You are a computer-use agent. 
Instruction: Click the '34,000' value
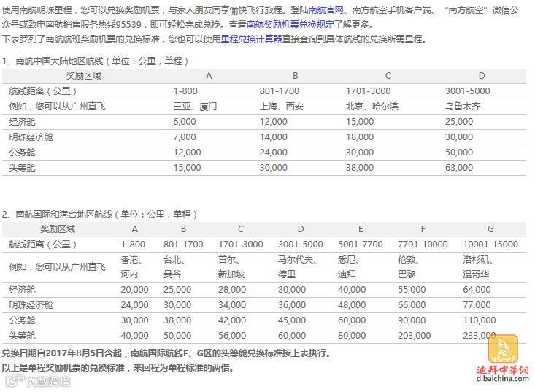coord(232,305)
